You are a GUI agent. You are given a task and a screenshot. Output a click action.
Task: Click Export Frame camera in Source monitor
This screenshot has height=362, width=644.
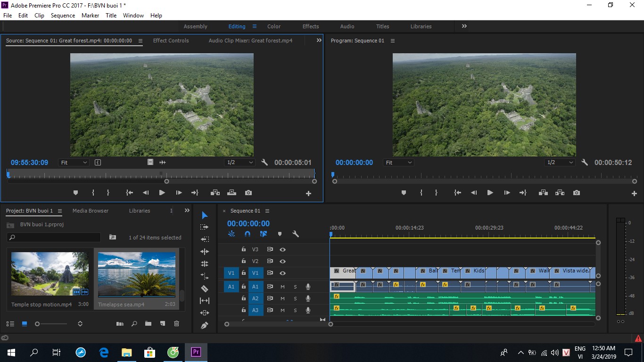(248, 193)
